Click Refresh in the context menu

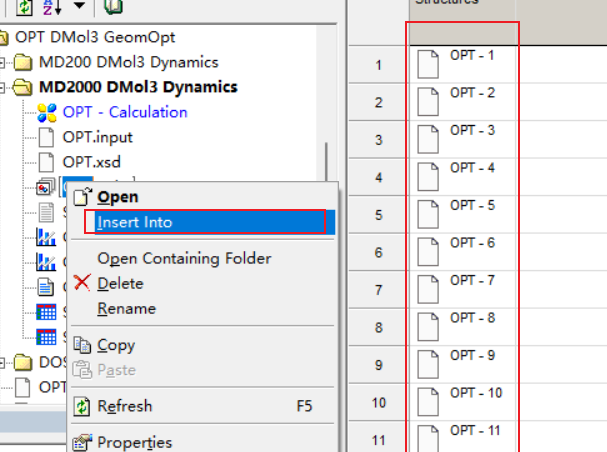click(125, 406)
